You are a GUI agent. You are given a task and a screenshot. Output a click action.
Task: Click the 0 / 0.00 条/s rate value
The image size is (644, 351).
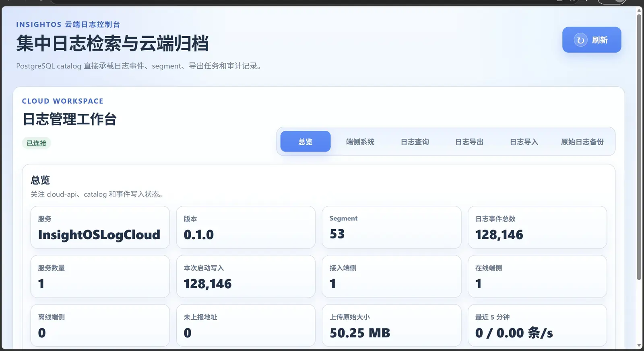tap(514, 333)
